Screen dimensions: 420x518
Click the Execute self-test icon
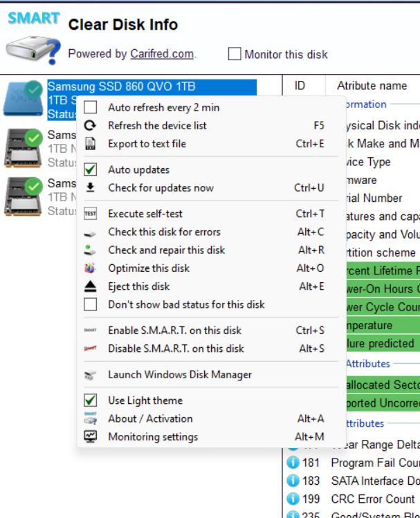pos(90,214)
